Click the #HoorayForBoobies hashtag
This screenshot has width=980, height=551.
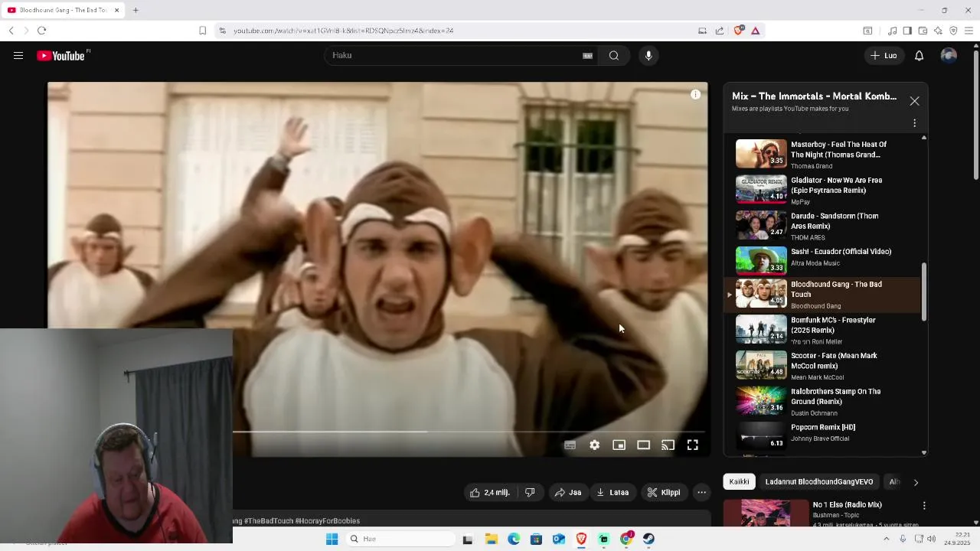pyautogui.click(x=328, y=521)
